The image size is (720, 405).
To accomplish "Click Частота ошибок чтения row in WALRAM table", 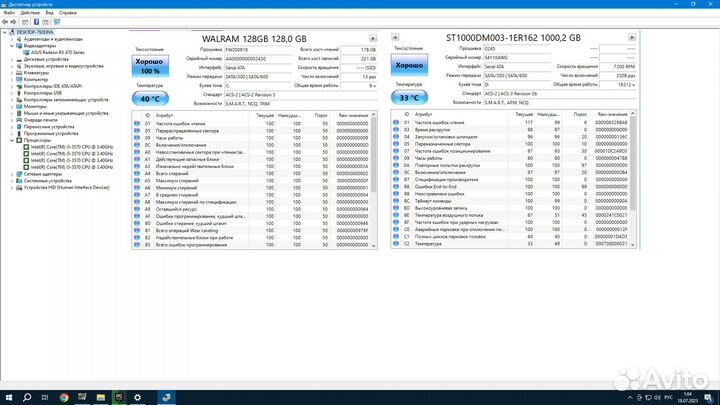I will [x=251, y=124].
